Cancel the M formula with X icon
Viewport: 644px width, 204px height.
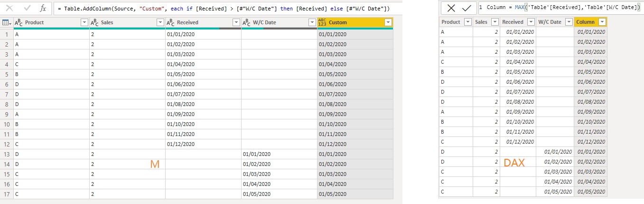point(10,8)
